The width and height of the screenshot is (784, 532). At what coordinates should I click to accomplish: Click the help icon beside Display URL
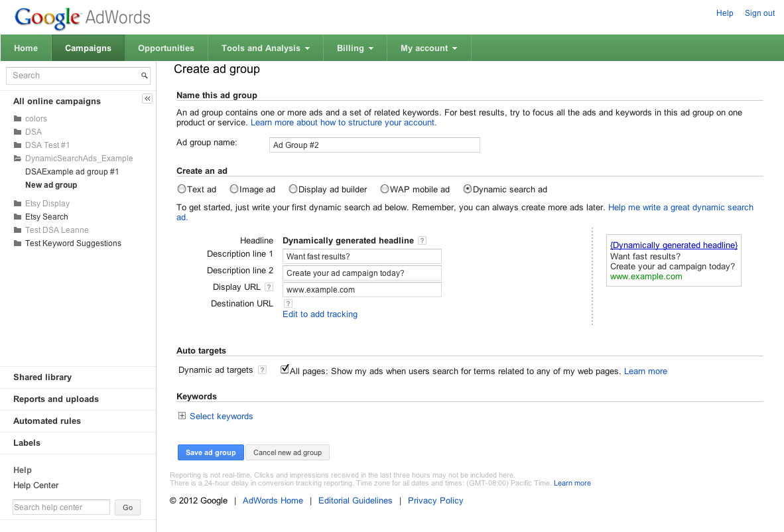[x=269, y=287]
